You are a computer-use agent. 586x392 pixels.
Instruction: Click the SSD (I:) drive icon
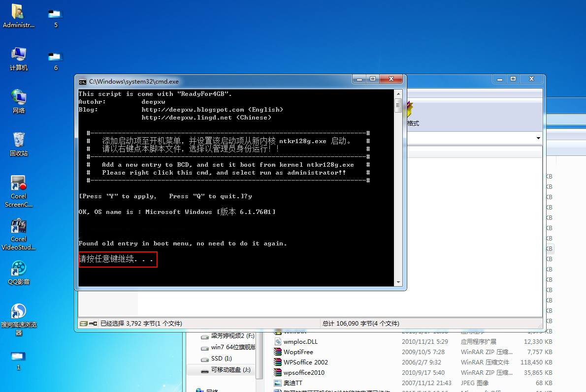tap(205, 359)
